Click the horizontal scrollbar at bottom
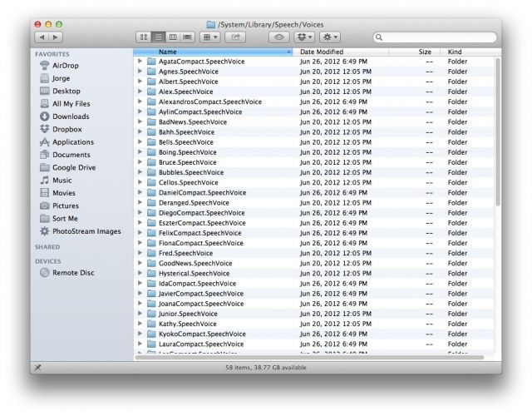 [x=309, y=357]
